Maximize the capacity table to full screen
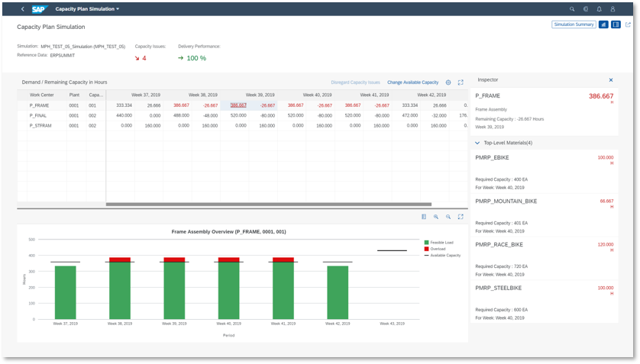 pos(461,82)
